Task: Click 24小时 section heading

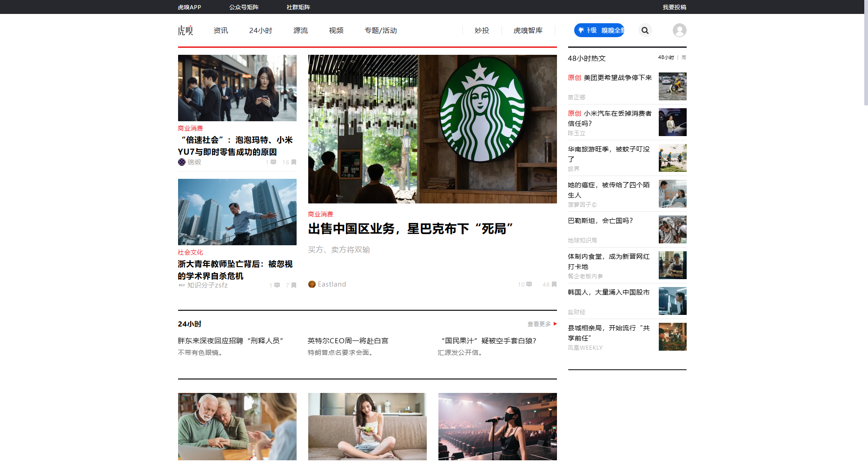Action: pos(190,324)
